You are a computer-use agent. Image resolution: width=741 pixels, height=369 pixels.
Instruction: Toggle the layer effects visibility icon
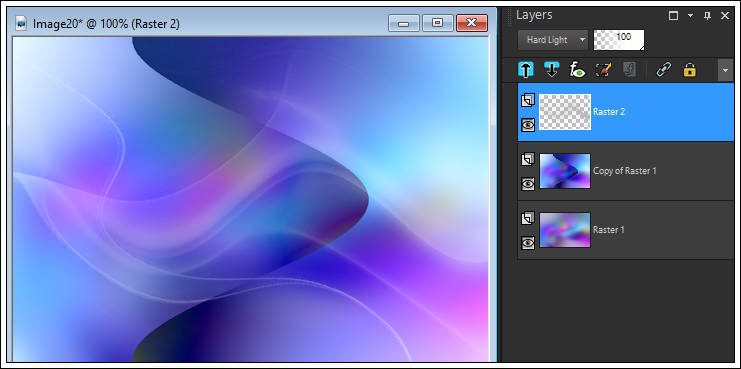coord(577,70)
